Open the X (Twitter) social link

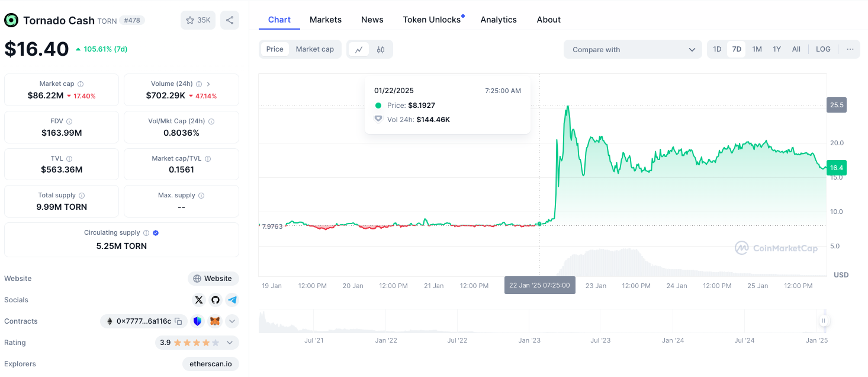click(x=199, y=300)
